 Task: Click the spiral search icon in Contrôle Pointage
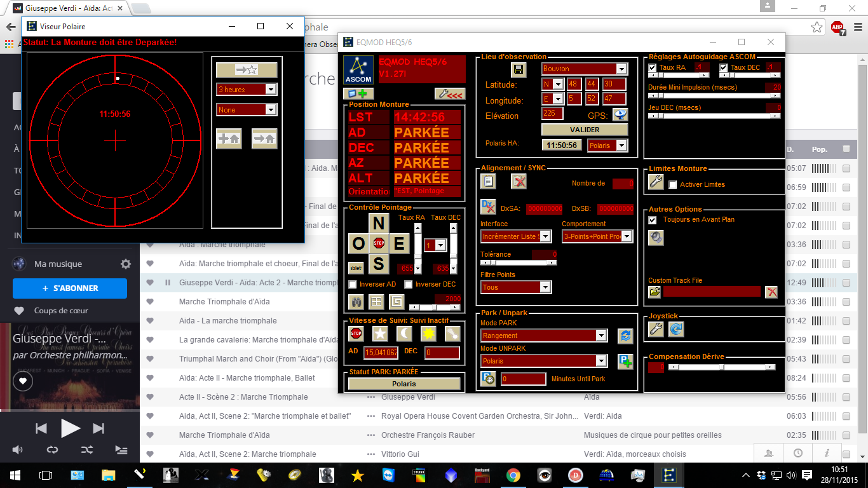point(397,301)
